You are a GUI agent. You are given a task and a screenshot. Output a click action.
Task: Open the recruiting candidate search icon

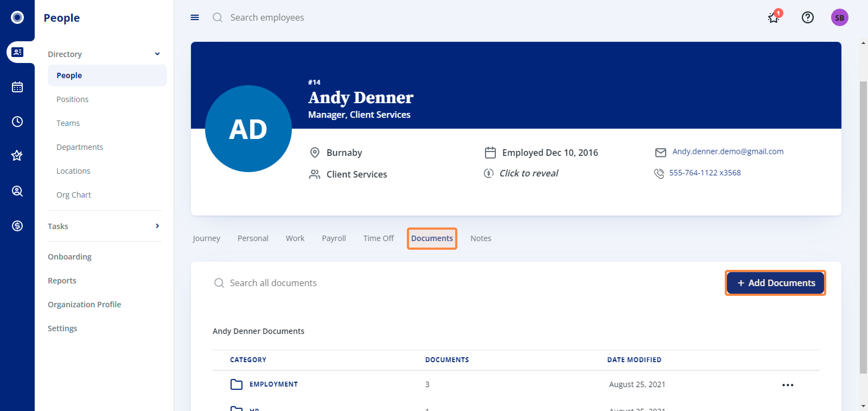tap(17, 191)
